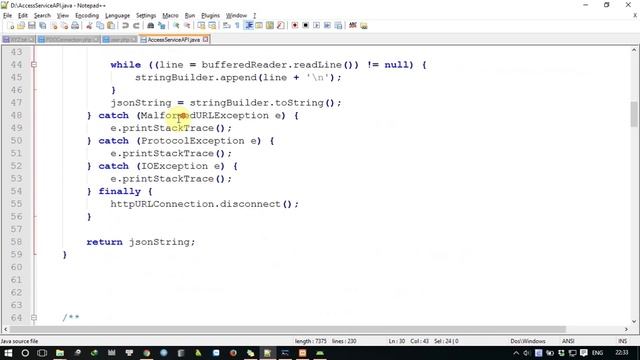This screenshot has height=360, width=640.
Task: Open File Explorer from the taskbar
Action: point(60,353)
